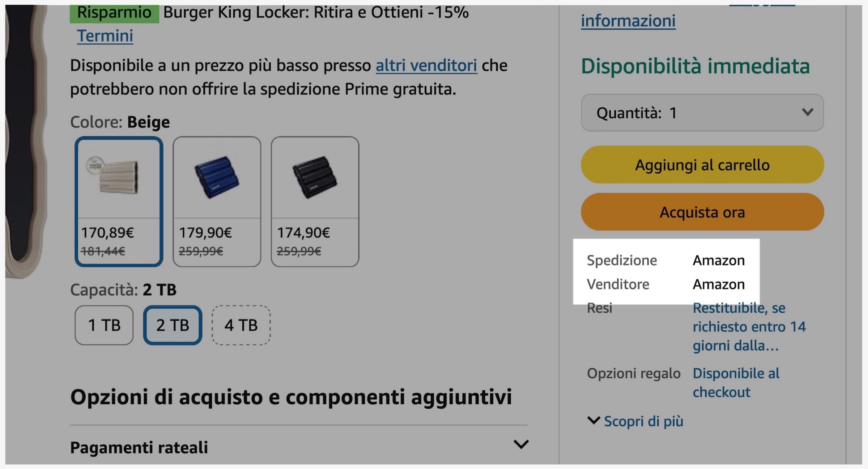Click Aggiungi al carrello button
The image size is (868, 469).
coord(702,165)
